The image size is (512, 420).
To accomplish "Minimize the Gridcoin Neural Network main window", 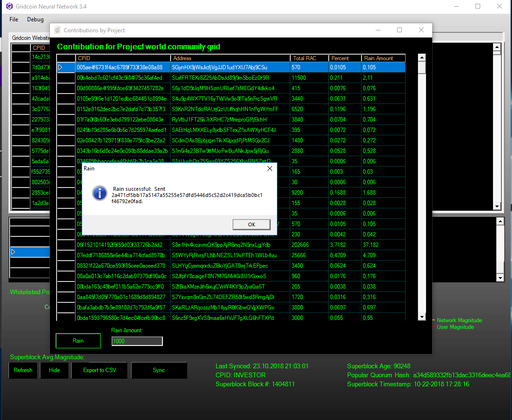I will (x=456, y=6).
